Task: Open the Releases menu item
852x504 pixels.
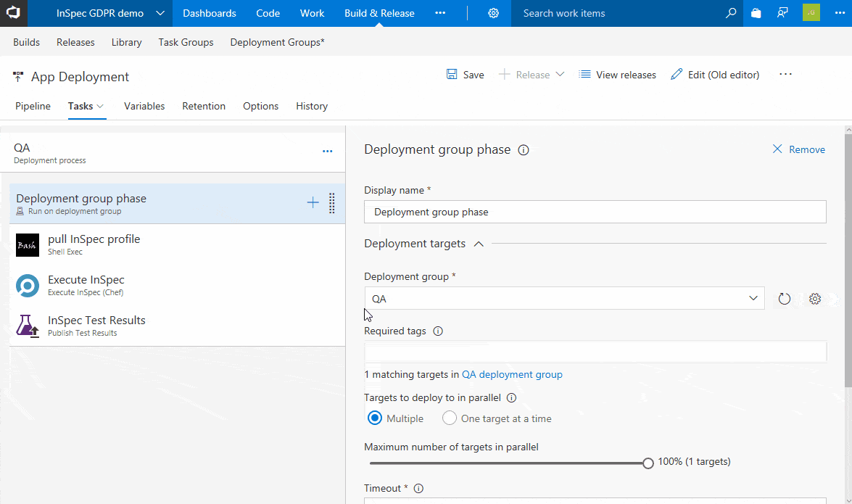Action: (75, 42)
